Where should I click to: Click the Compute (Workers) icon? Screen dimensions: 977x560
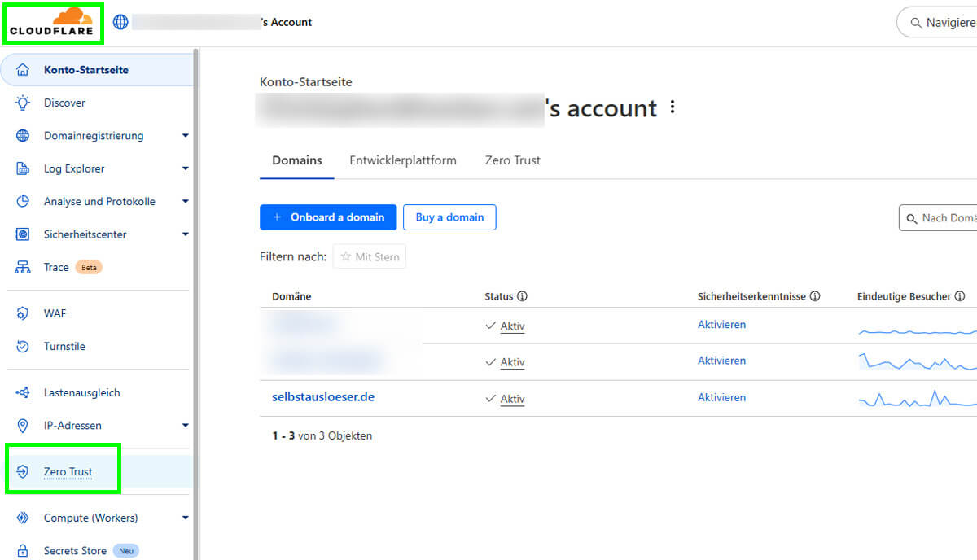[x=23, y=518]
